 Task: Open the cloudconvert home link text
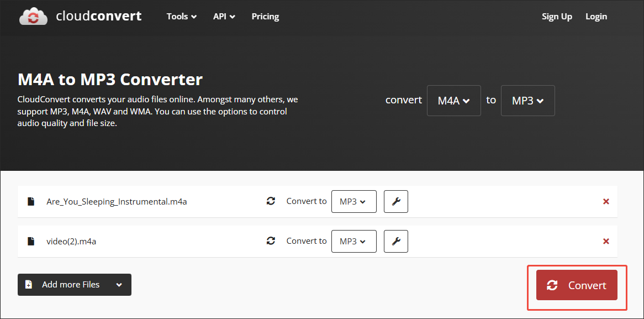pos(98,17)
